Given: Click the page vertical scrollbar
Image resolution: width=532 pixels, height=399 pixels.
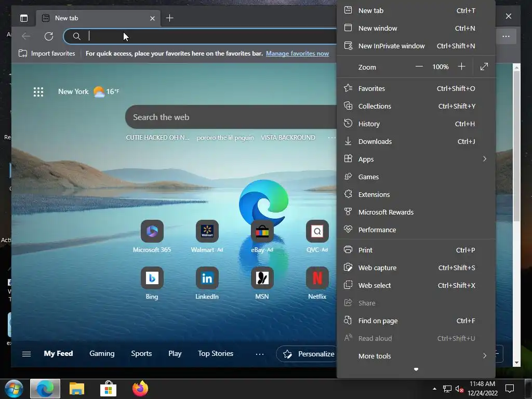Looking at the screenshot, I should pyautogui.click(x=516, y=146).
